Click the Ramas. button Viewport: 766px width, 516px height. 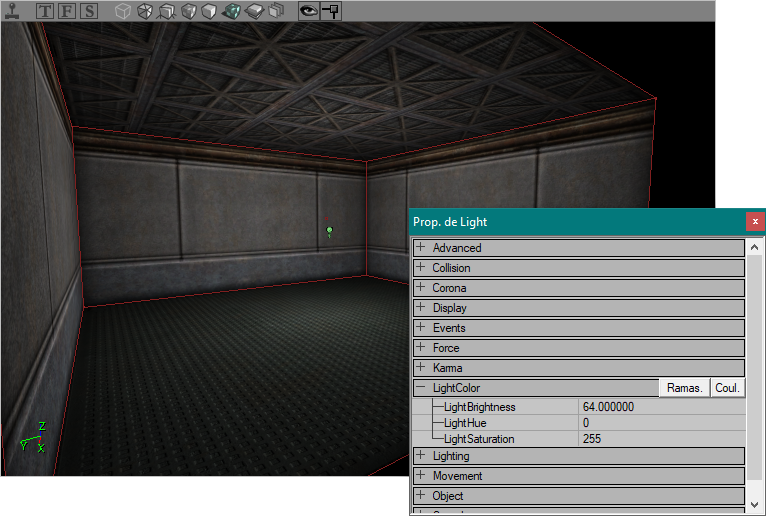(x=684, y=388)
